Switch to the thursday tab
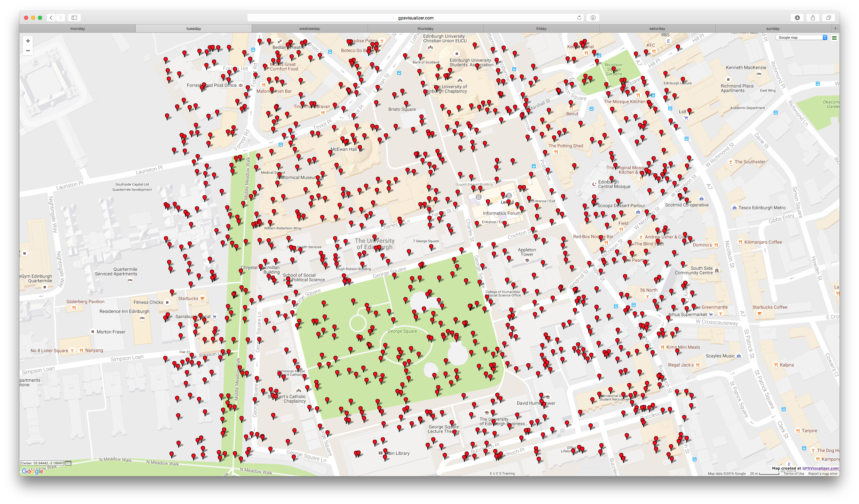Viewport: 859px width, 504px height. pos(425,29)
